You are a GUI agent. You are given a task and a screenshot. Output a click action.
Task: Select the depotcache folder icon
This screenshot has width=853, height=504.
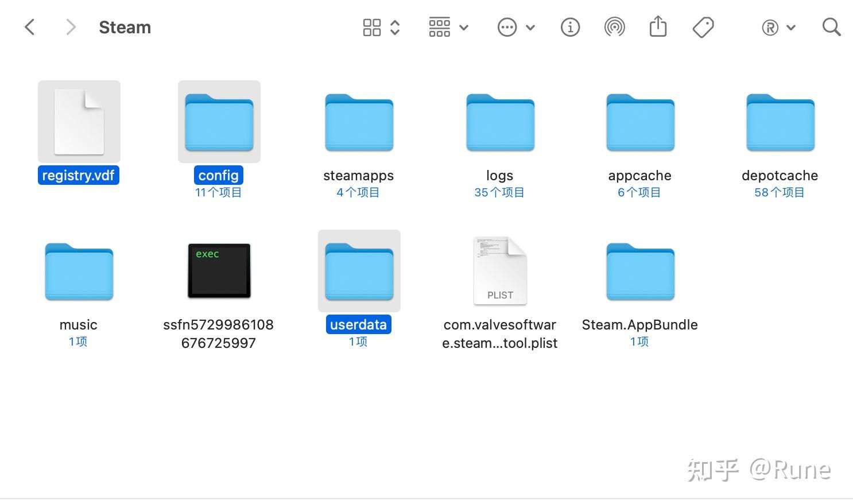coord(780,122)
